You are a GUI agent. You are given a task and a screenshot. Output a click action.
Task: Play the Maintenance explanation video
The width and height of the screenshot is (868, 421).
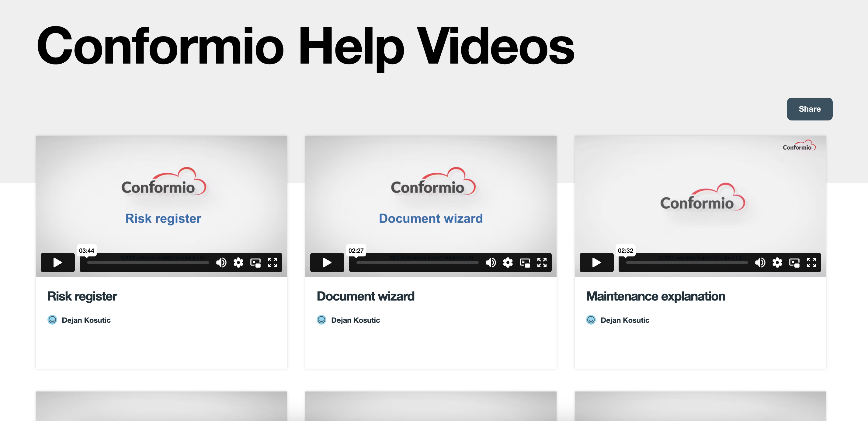(x=596, y=263)
